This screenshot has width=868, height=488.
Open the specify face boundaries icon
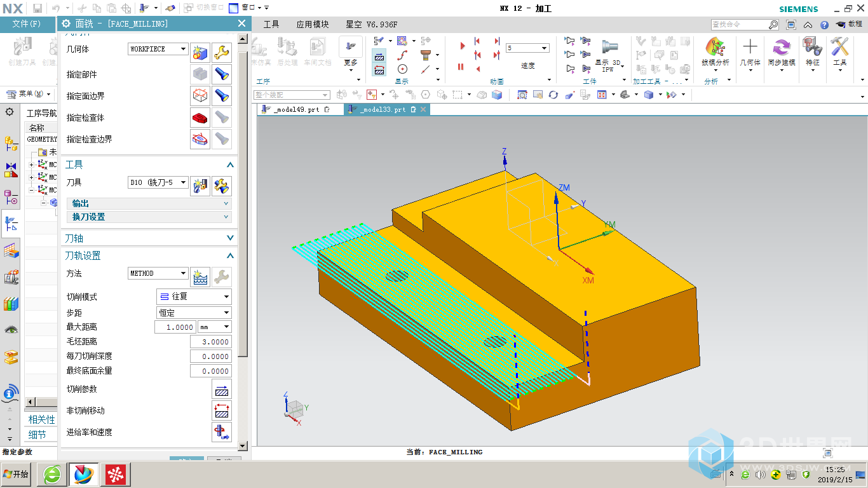(x=200, y=96)
